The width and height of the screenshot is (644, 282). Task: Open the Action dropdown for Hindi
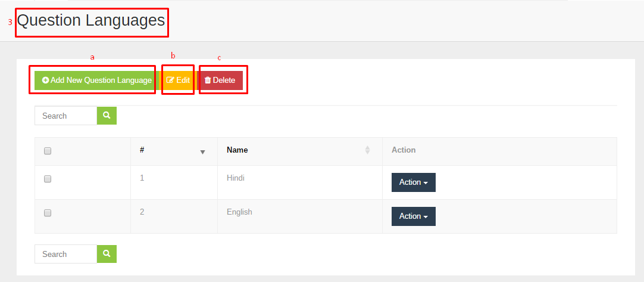click(414, 182)
